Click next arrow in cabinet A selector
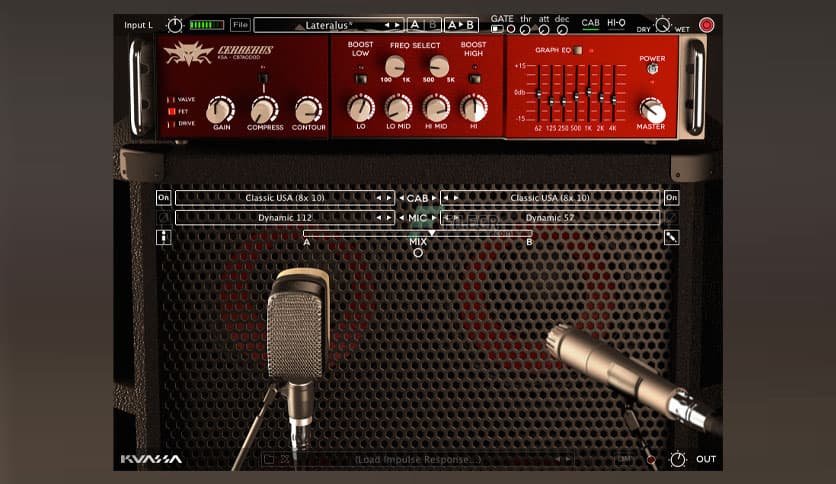This screenshot has width=836, height=484. [x=389, y=198]
